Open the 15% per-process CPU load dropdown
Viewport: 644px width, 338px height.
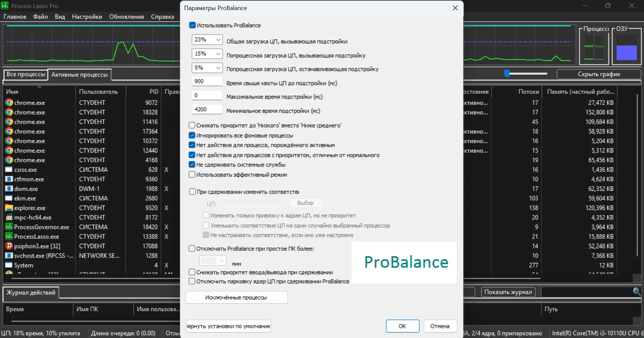[207, 54]
